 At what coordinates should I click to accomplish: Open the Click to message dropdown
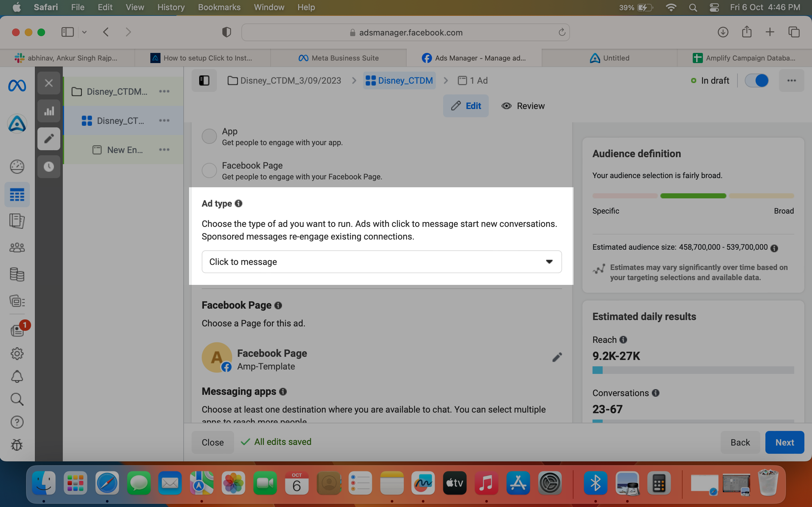coord(382,262)
